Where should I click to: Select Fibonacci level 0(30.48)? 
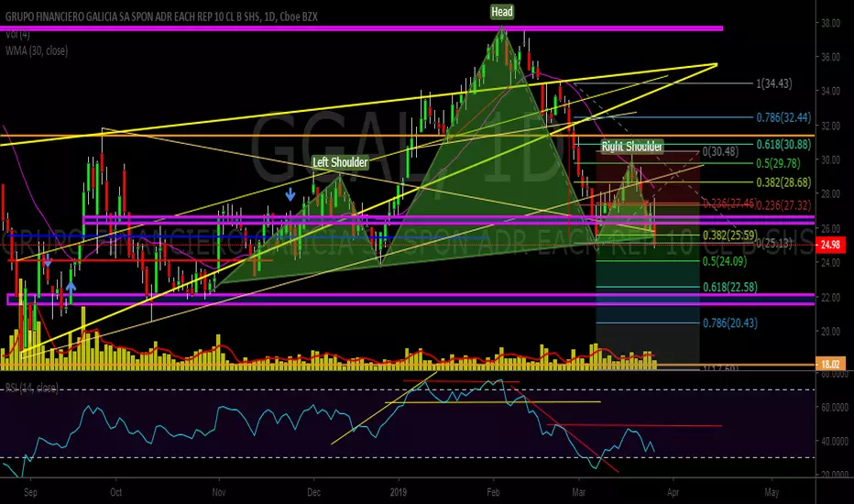[720, 151]
